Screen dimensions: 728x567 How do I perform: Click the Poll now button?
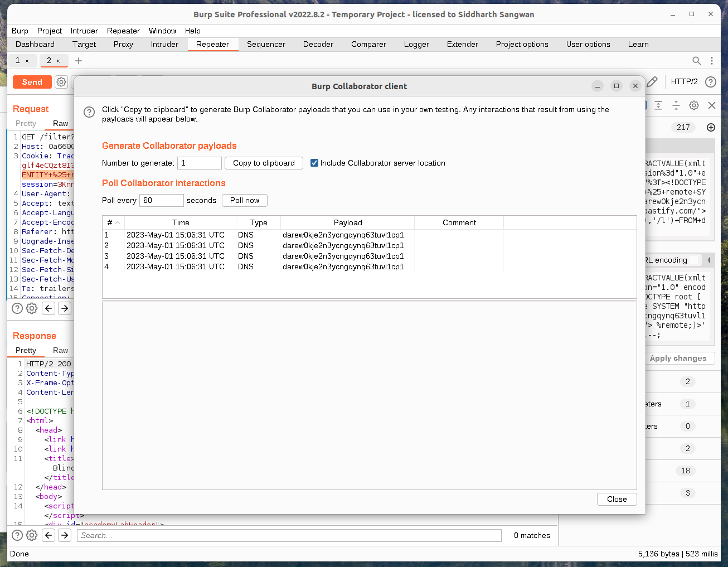tap(245, 200)
